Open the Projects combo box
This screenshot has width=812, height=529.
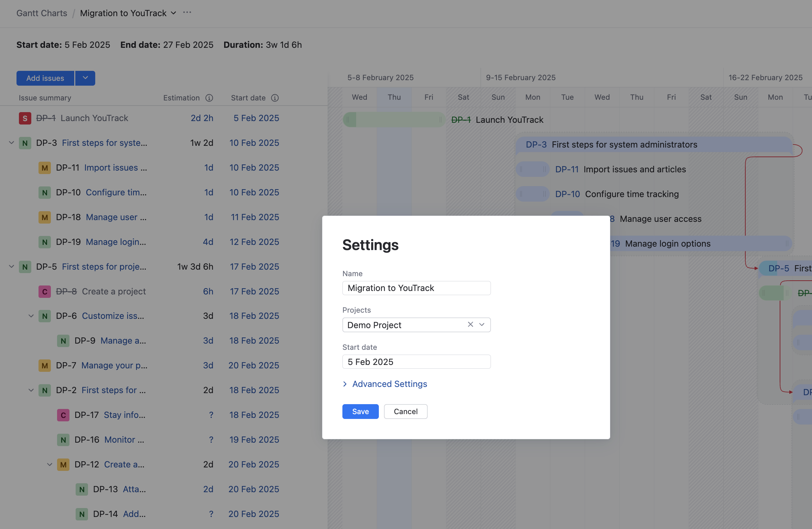(x=481, y=324)
